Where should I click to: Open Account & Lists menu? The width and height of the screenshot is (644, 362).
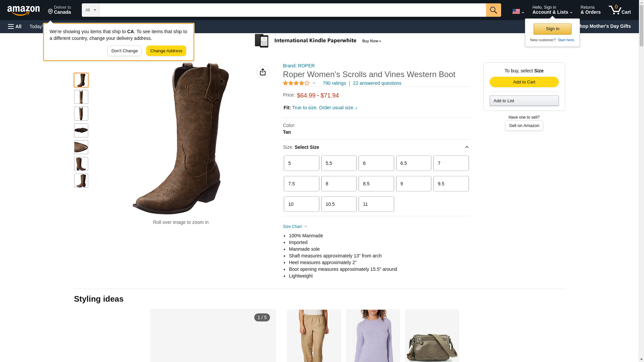[552, 10]
